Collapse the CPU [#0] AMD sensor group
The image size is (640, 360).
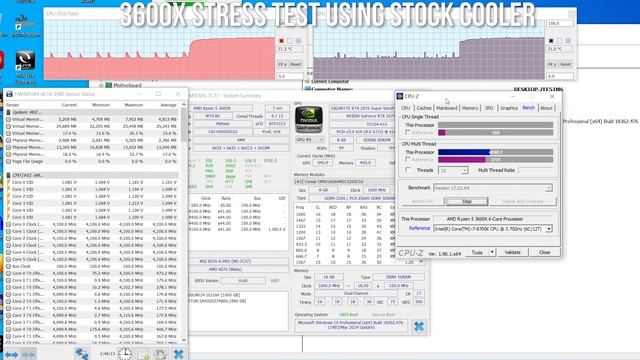(x=8, y=176)
